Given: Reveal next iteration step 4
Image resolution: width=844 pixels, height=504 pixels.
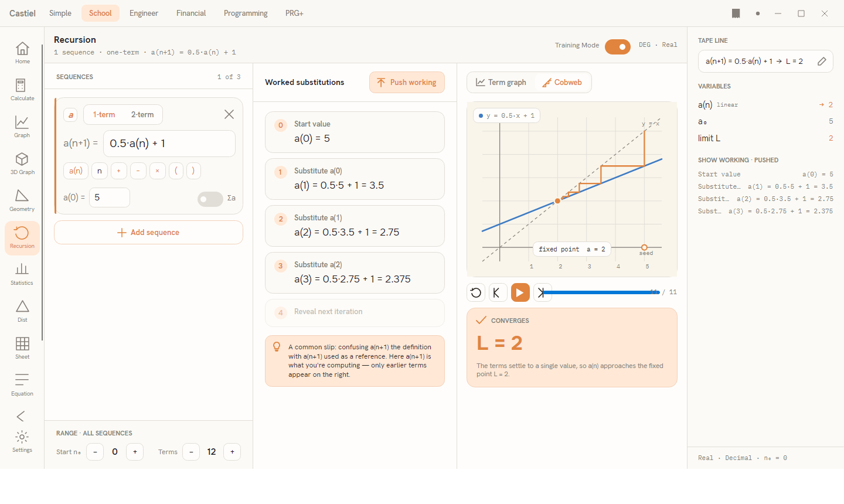Looking at the screenshot, I should click(355, 312).
